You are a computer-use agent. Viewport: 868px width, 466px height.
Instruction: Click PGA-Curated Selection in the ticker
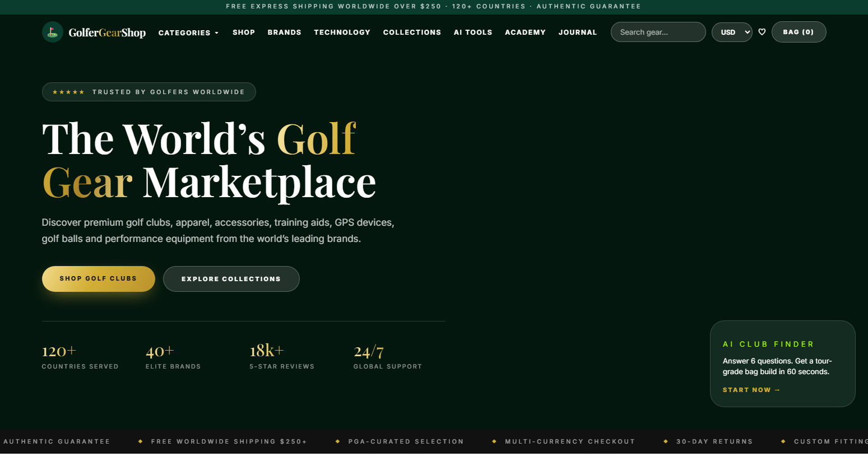click(x=406, y=441)
